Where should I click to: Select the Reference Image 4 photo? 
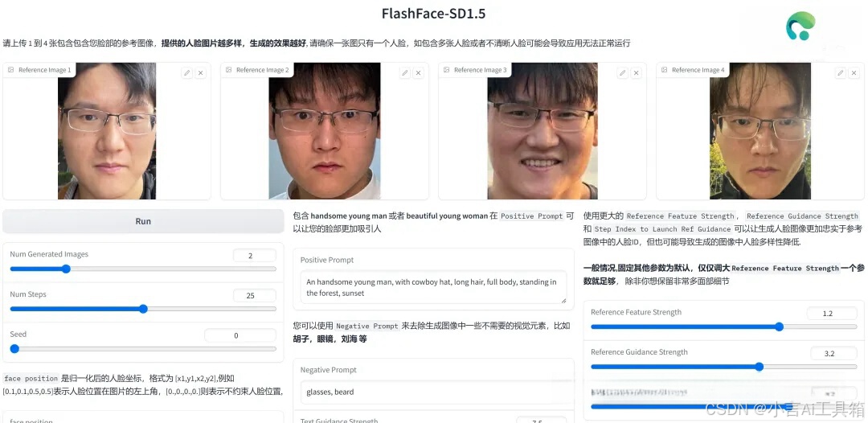click(760, 130)
